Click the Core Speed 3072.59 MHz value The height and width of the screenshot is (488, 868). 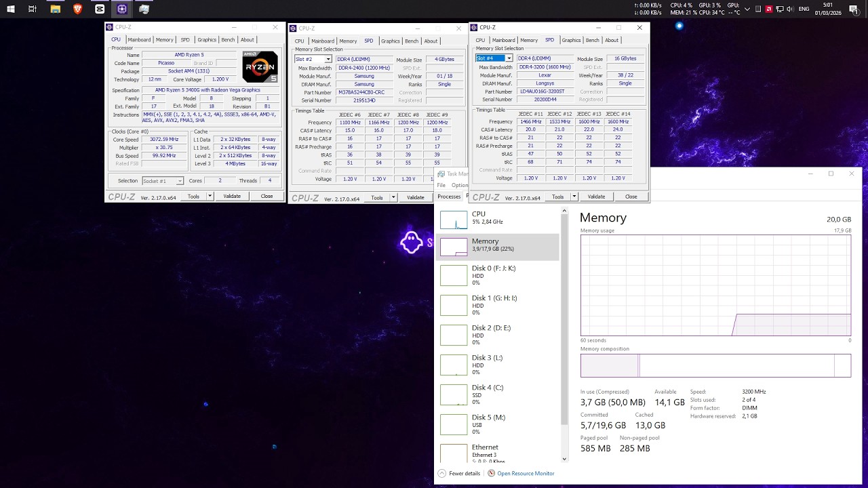click(164, 140)
